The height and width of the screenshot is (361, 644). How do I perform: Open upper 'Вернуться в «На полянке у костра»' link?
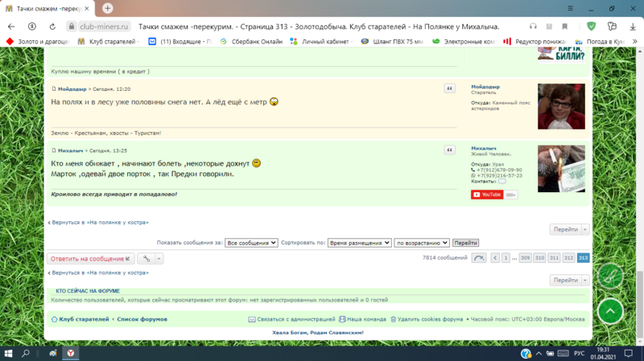click(x=100, y=223)
